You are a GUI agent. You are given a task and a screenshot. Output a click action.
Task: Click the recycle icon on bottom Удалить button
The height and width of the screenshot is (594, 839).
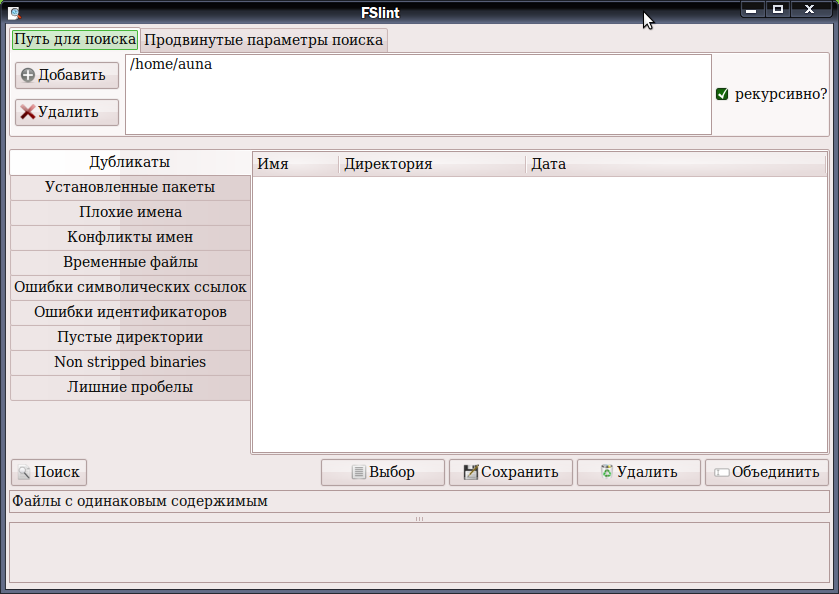[607, 471]
